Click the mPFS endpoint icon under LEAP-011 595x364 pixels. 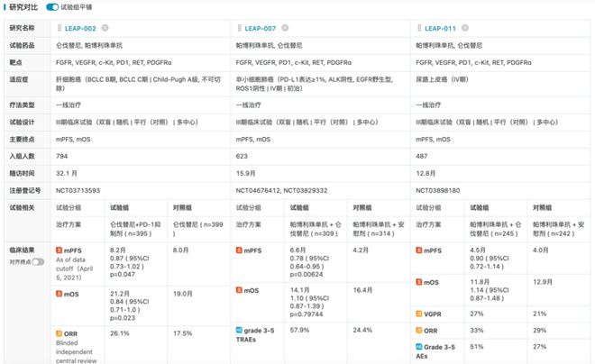pos(419,250)
